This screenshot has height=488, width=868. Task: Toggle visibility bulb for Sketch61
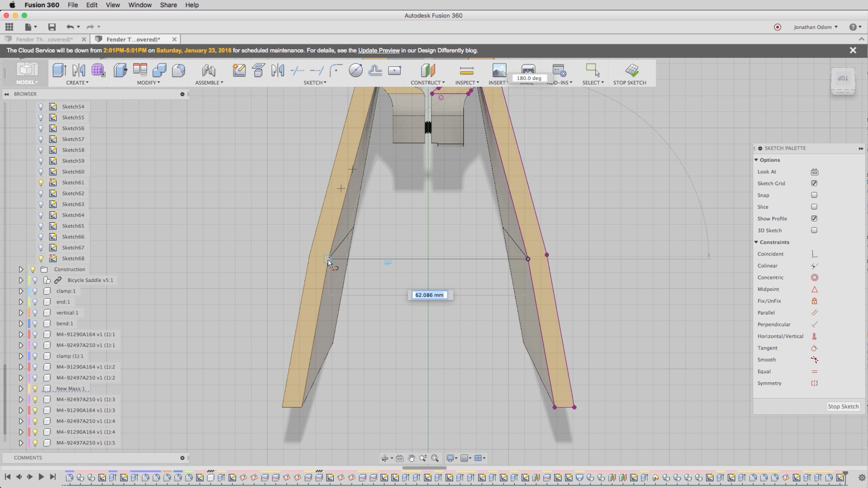[41, 183]
